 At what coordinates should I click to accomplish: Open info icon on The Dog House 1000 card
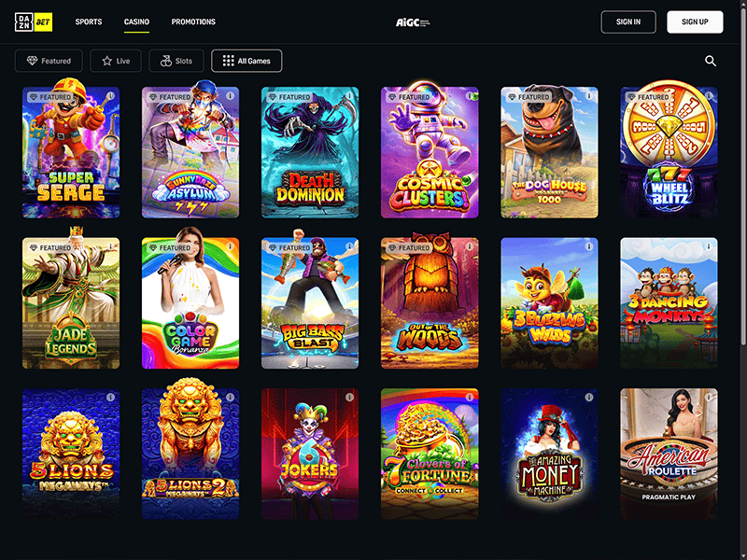point(589,96)
